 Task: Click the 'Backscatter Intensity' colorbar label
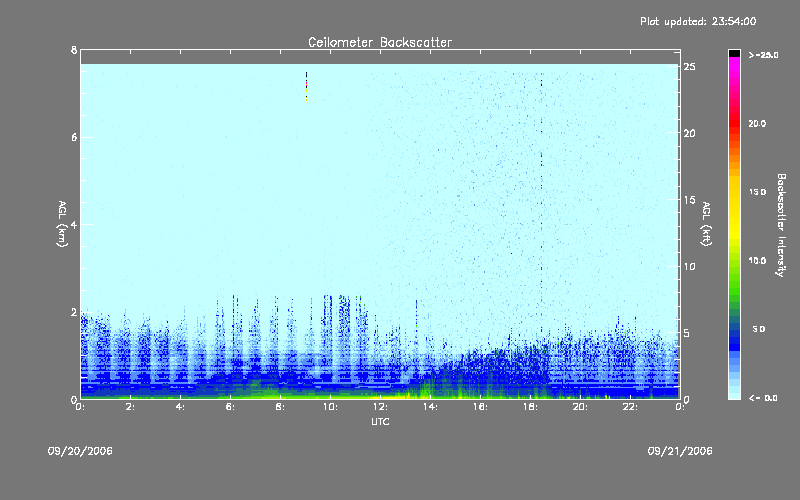point(781,225)
